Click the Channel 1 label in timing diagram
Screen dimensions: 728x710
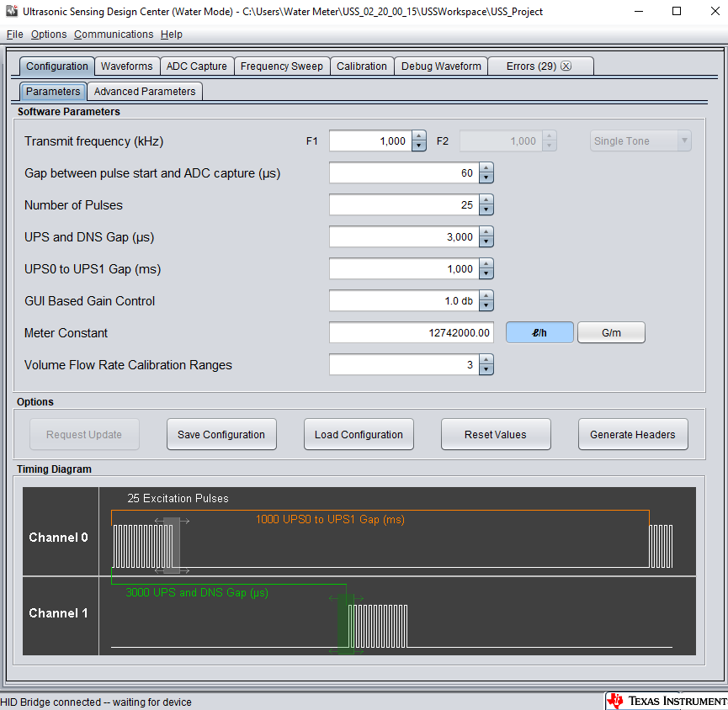(59, 613)
